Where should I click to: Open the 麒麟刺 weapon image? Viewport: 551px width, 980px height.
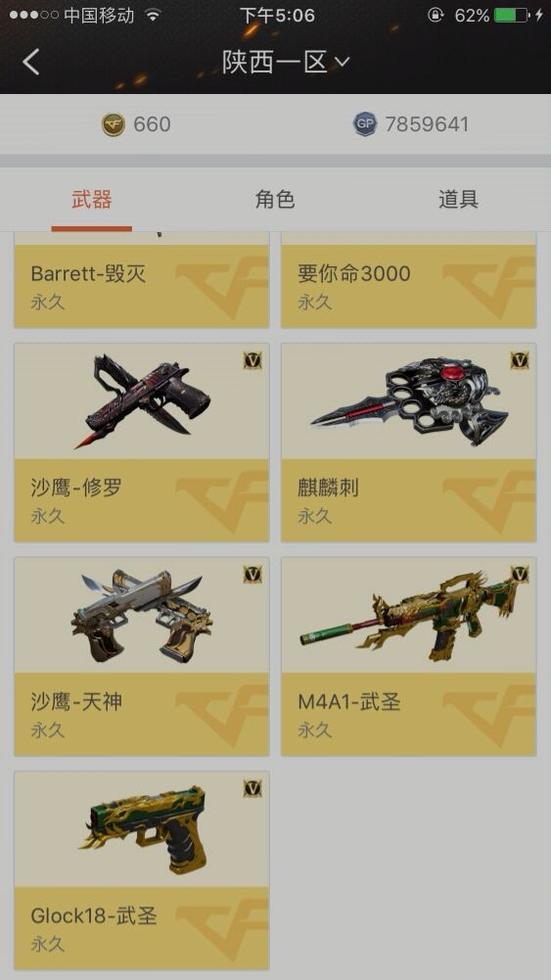click(409, 400)
